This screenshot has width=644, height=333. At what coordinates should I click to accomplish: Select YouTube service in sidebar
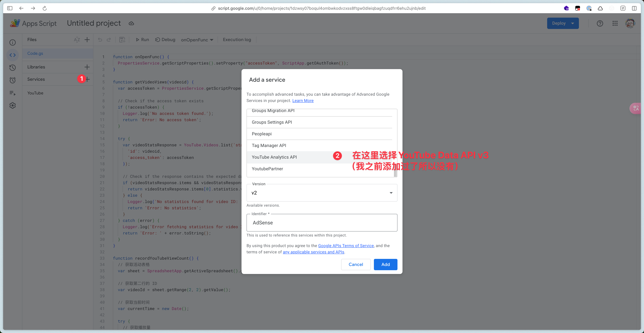coord(35,93)
